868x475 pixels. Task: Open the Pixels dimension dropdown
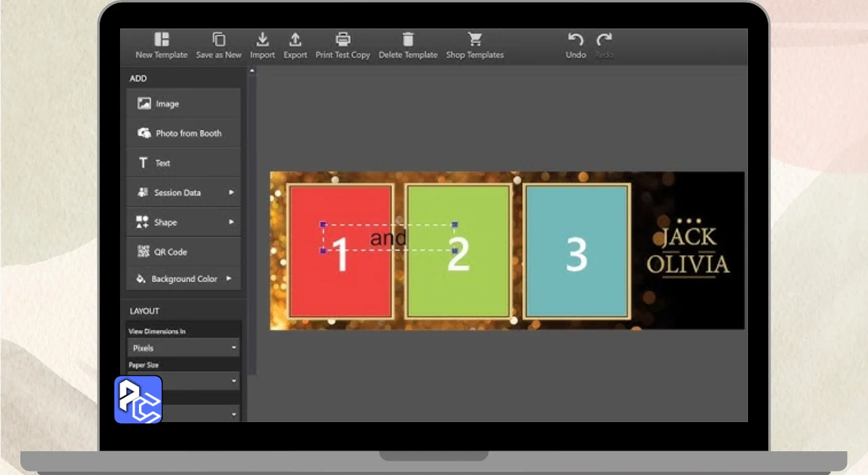184,348
